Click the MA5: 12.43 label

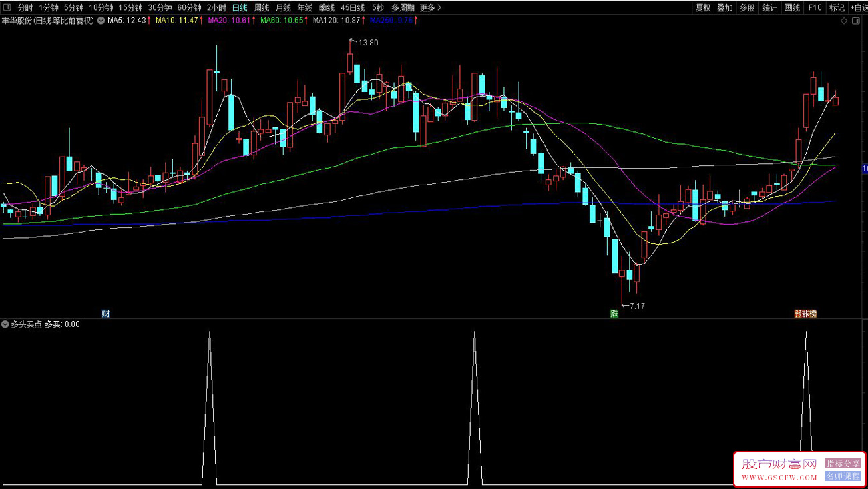(127, 21)
